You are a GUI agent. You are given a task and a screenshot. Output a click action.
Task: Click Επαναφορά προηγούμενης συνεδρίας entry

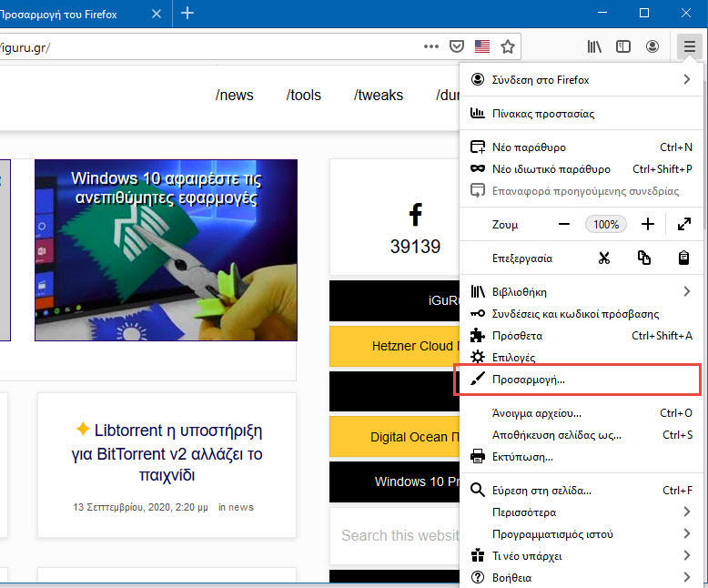(581, 191)
